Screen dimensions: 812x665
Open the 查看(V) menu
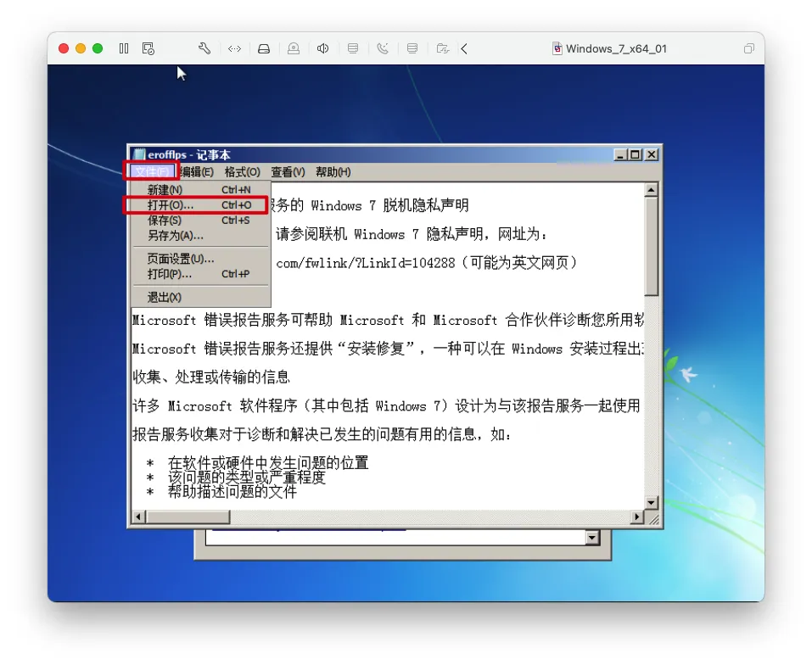[x=288, y=172]
